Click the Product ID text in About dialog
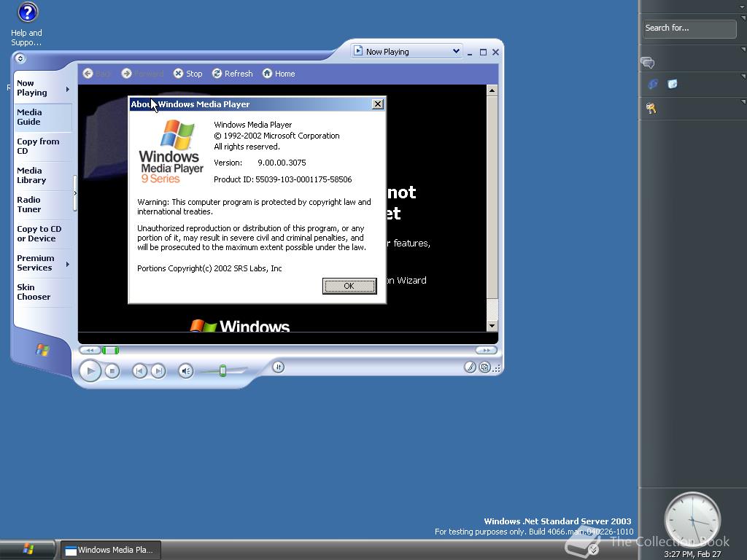 (282, 179)
